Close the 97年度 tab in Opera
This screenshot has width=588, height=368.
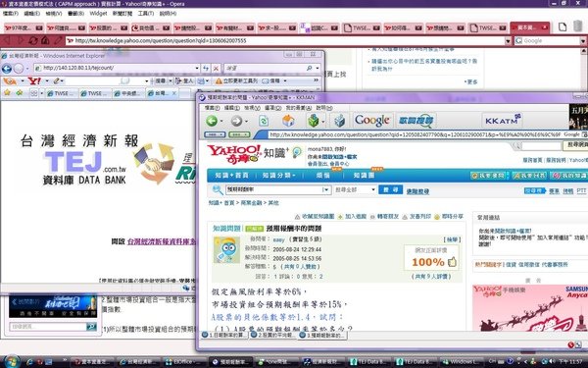[x=39, y=27]
